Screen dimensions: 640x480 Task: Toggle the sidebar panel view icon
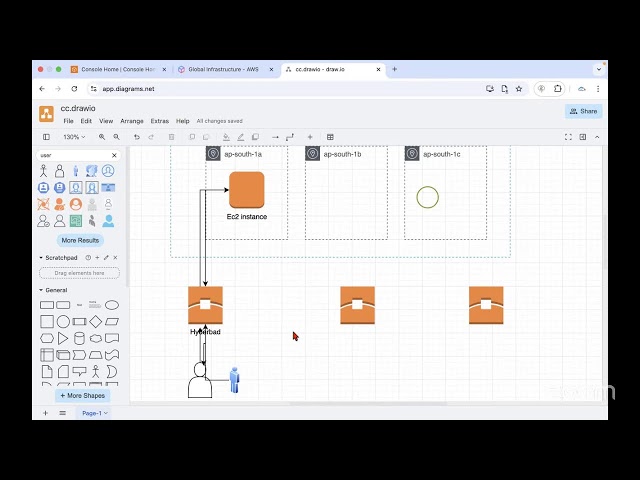(x=46, y=137)
